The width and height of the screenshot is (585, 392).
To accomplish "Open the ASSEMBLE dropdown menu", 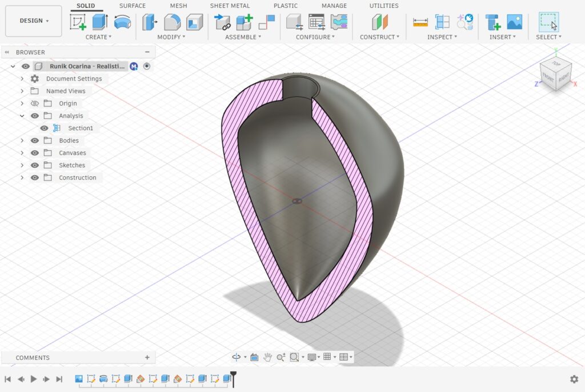I will coord(243,37).
